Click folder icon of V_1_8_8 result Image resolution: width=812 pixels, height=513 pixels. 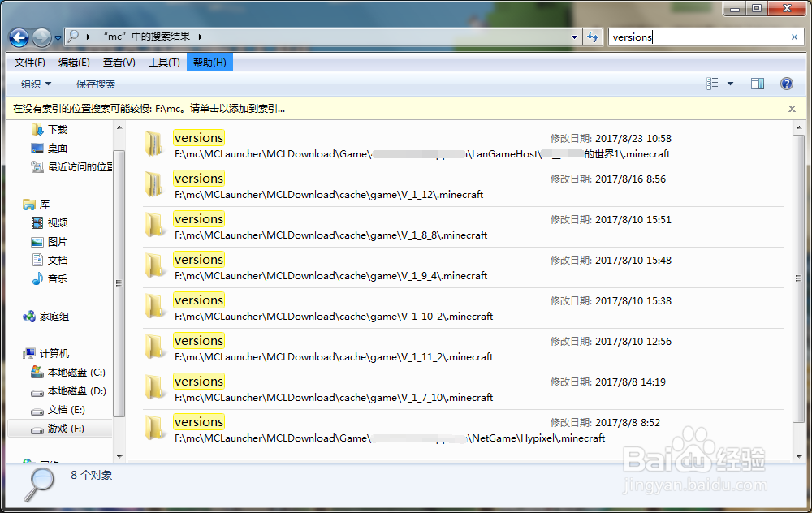pos(153,225)
